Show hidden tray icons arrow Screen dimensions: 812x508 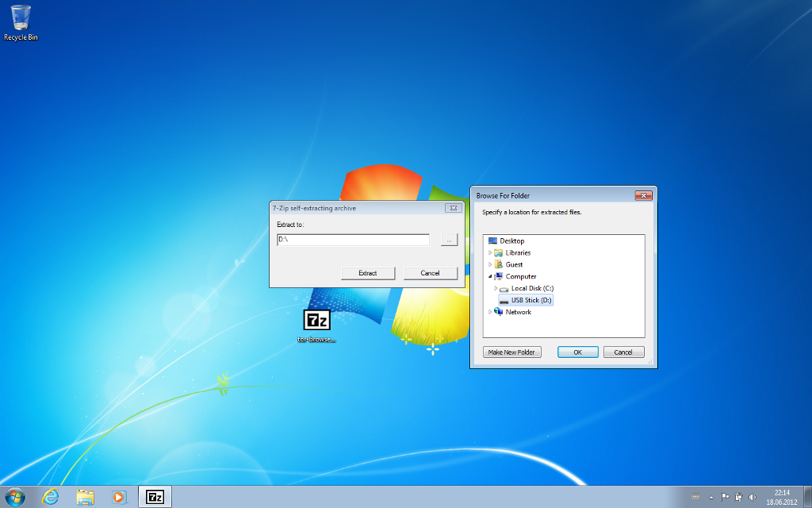pyautogui.click(x=711, y=498)
